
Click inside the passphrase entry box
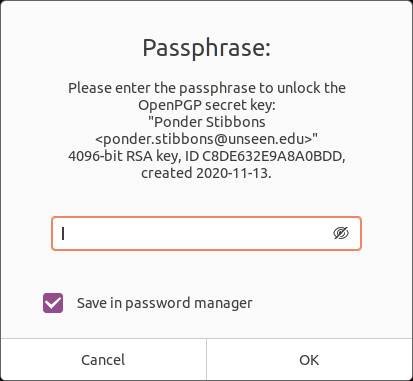206,233
